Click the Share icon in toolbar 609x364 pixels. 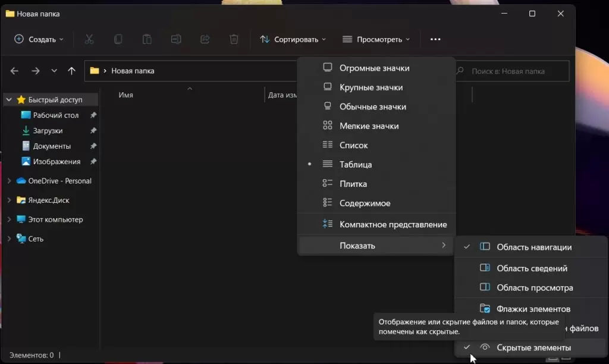[205, 39]
